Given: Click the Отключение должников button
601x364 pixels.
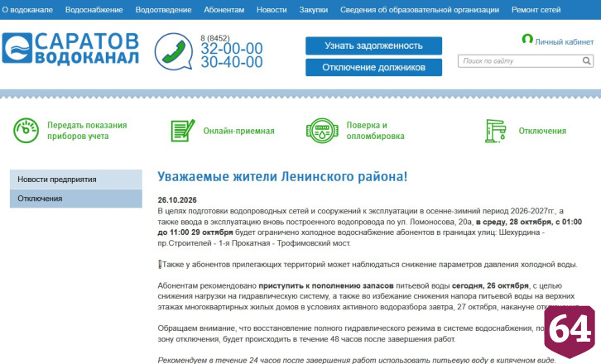Looking at the screenshot, I should (x=373, y=68).
